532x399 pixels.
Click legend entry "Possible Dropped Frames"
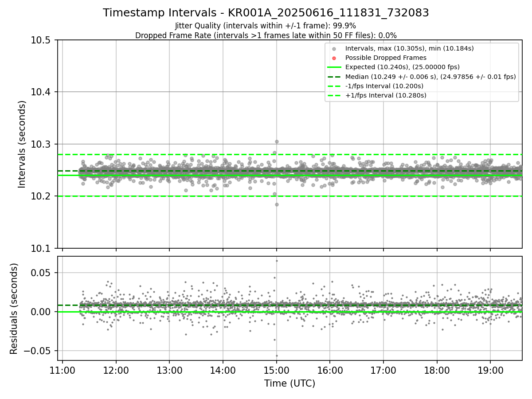(x=386, y=58)
